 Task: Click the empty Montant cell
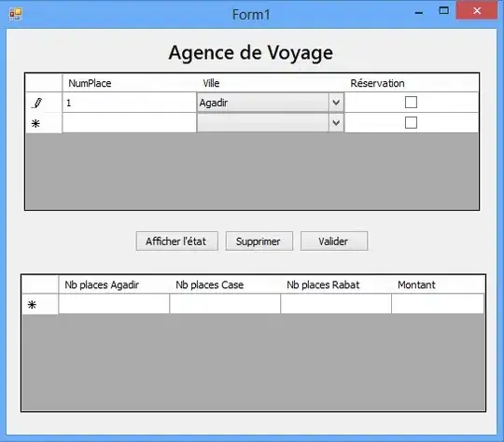(438, 304)
